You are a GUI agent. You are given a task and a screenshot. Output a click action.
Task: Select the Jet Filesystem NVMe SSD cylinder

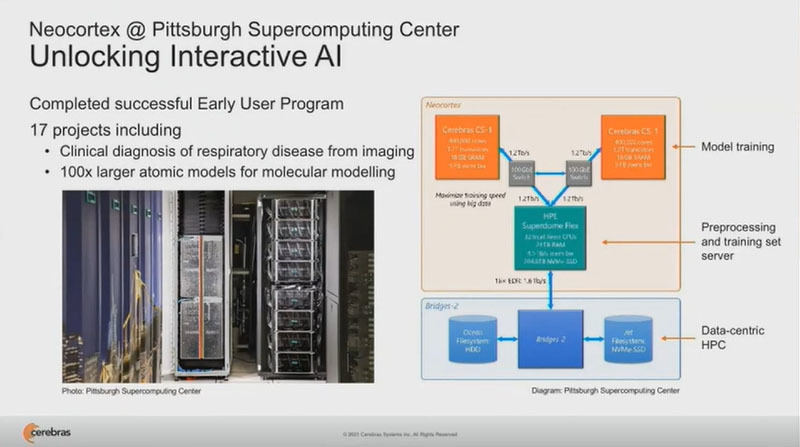[628, 339]
